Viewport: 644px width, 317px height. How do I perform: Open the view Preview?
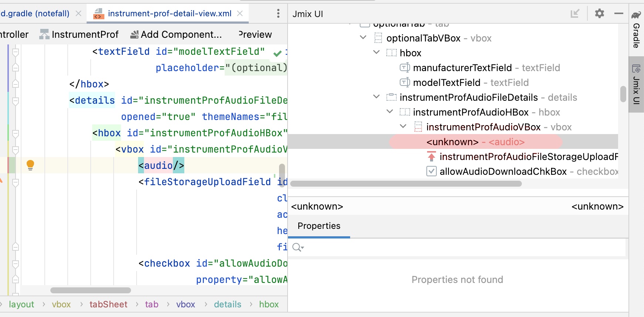pyautogui.click(x=255, y=34)
